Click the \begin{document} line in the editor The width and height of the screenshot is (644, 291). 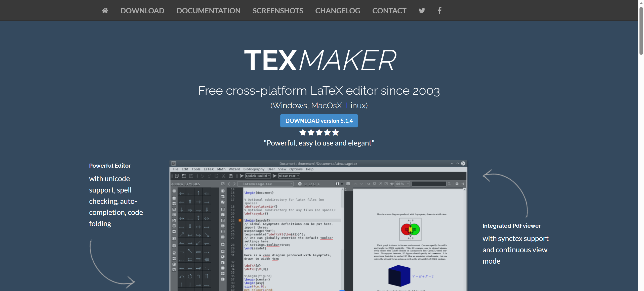tap(259, 193)
